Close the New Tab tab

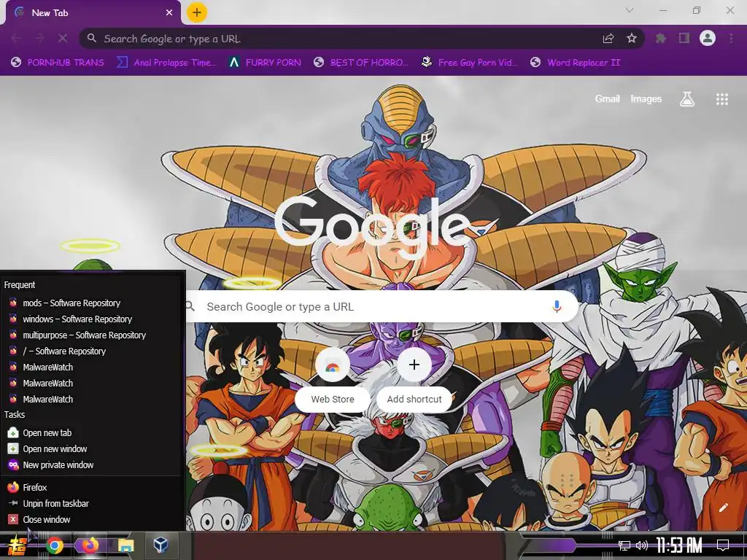(169, 13)
